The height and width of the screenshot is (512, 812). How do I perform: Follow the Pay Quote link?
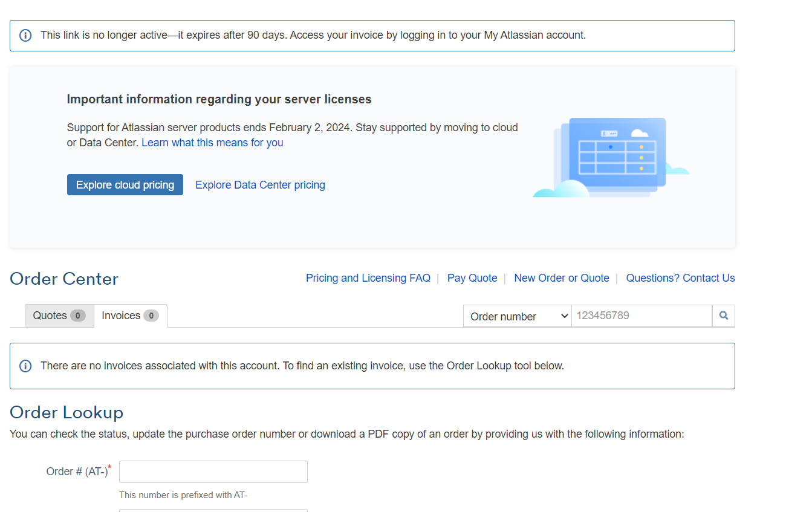472,278
